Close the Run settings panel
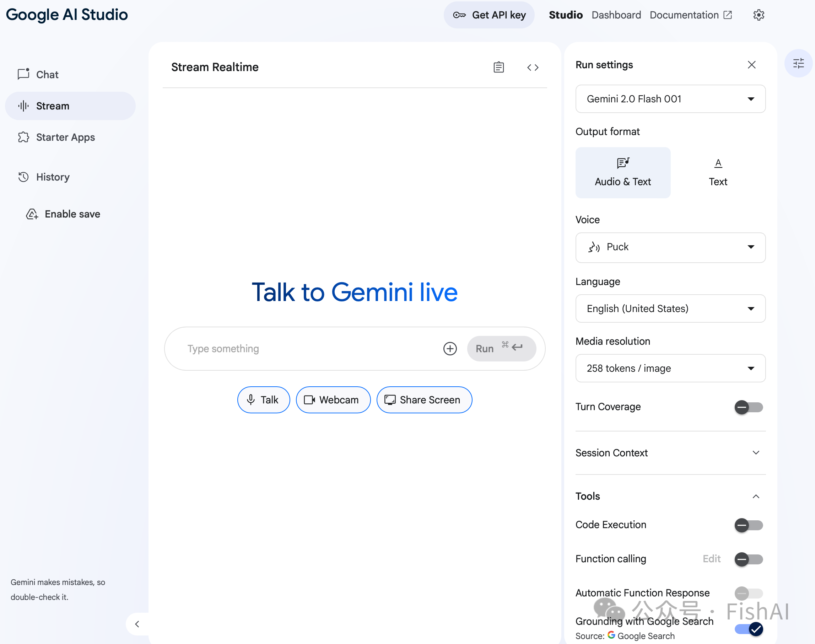The width and height of the screenshot is (815, 644). pyautogui.click(x=752, y=65)
